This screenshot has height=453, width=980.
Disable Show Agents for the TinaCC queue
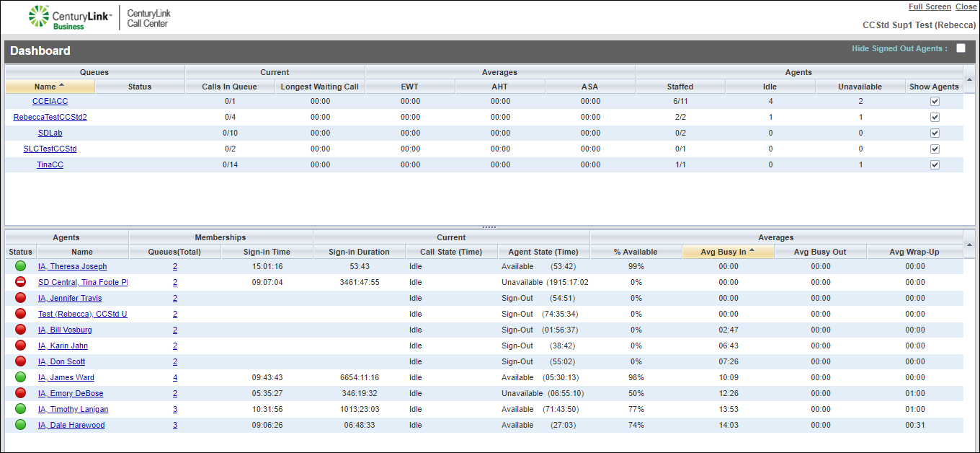point(935,164)
